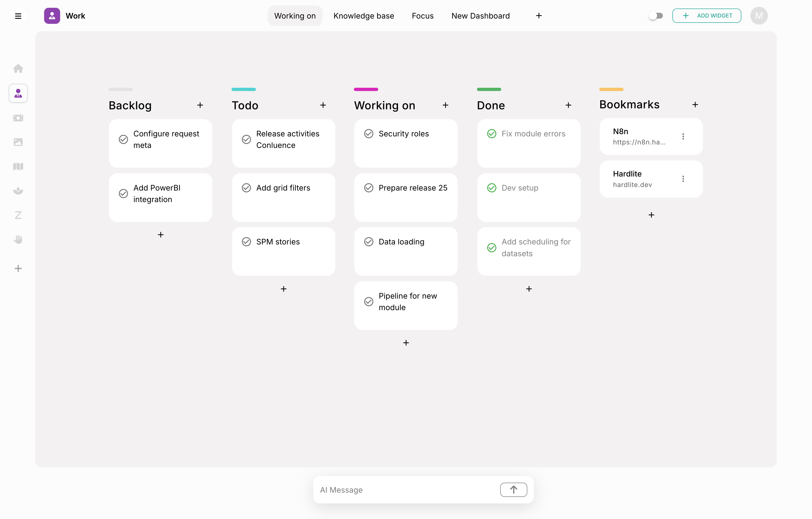This screenshot has width=812, height=519.
Task: Uncheck the Dev setup task
Action: (x=492, y=188)
